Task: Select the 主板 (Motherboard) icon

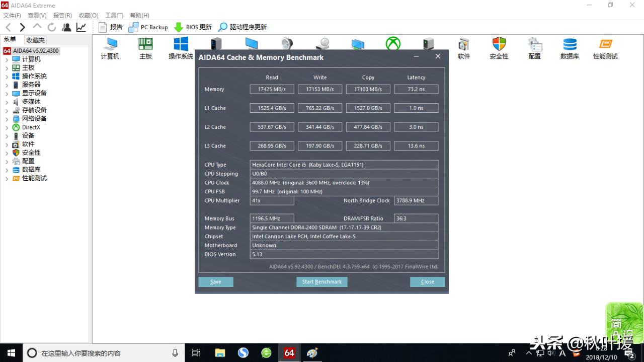Action: (145, 44)
